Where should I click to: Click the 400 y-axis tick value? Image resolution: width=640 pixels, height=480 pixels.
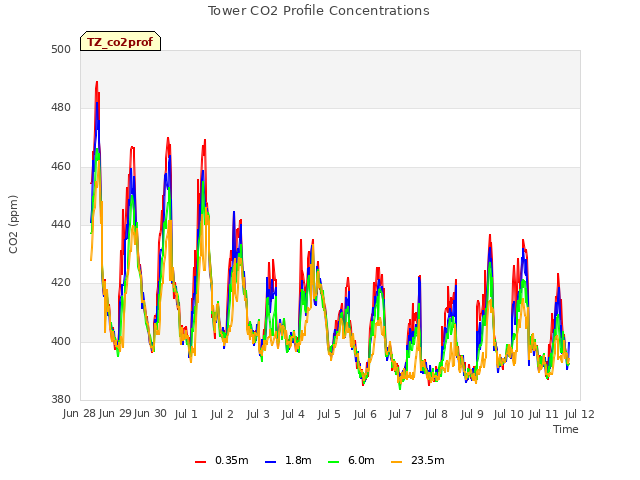(x=61, y=341)
